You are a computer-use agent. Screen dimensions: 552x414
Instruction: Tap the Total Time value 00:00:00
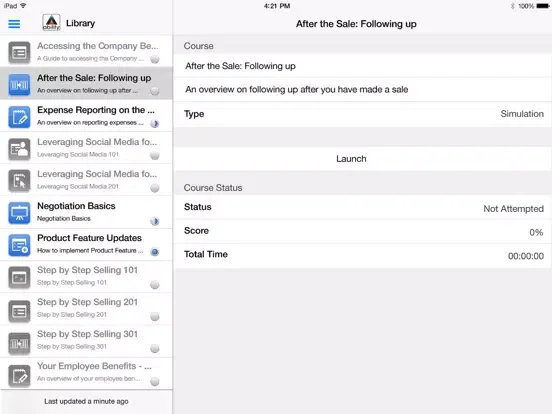pos(526,256)
